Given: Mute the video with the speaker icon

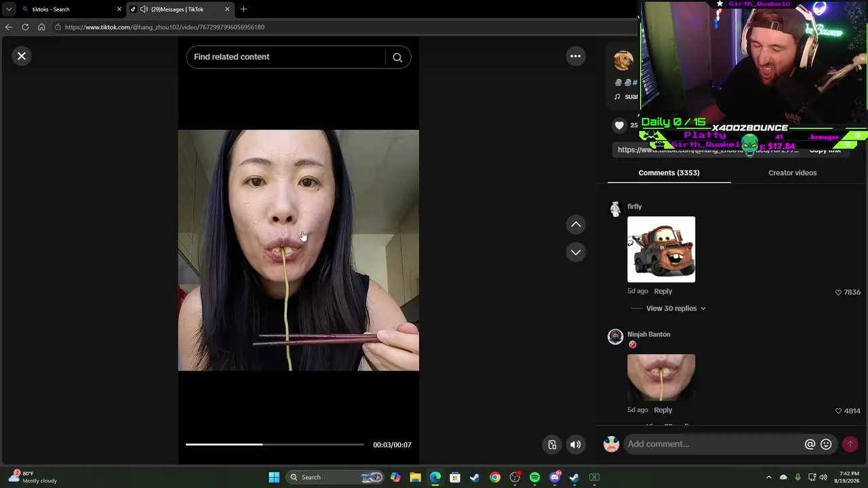Looking at the screenshot, I should (x=575, y=445).
